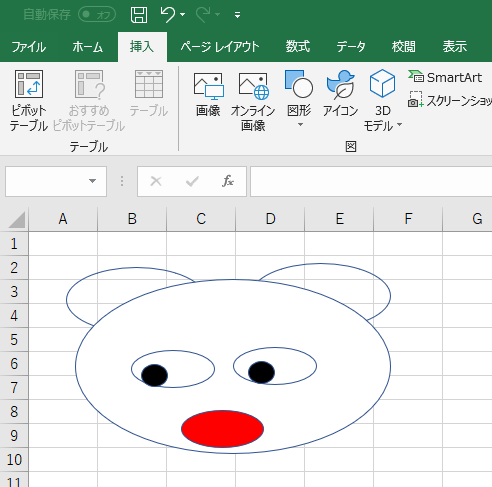Select the right black pupil shape
Viewport: 492px width, 487px height.
pyautogui.click(x=261, y=372)
